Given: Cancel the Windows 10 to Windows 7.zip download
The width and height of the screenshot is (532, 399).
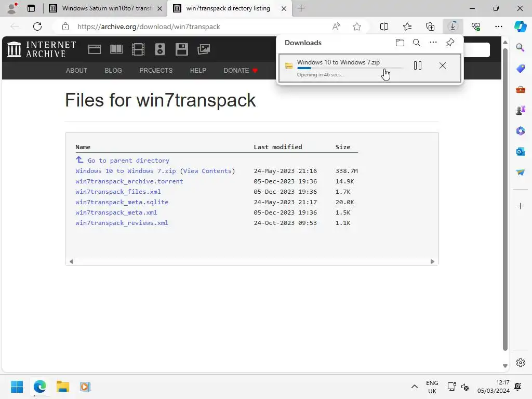Looking at the screenshot, I should click(443, 65).
